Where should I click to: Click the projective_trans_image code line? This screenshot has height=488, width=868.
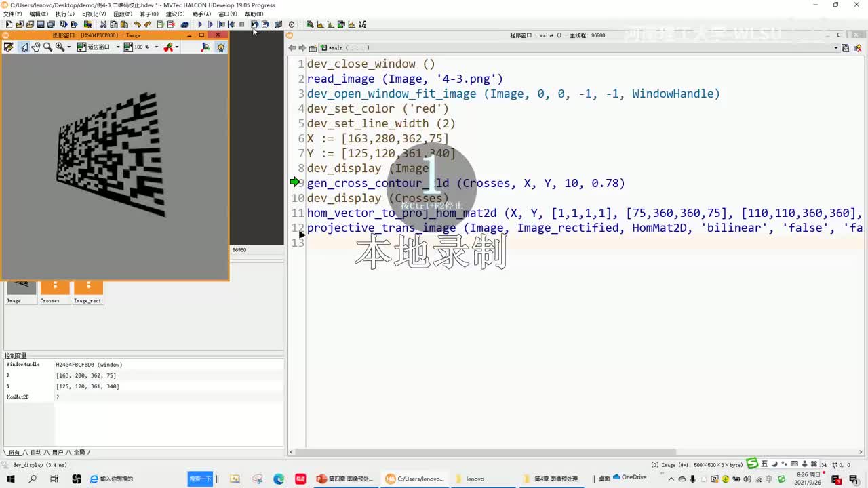[585, 228]
